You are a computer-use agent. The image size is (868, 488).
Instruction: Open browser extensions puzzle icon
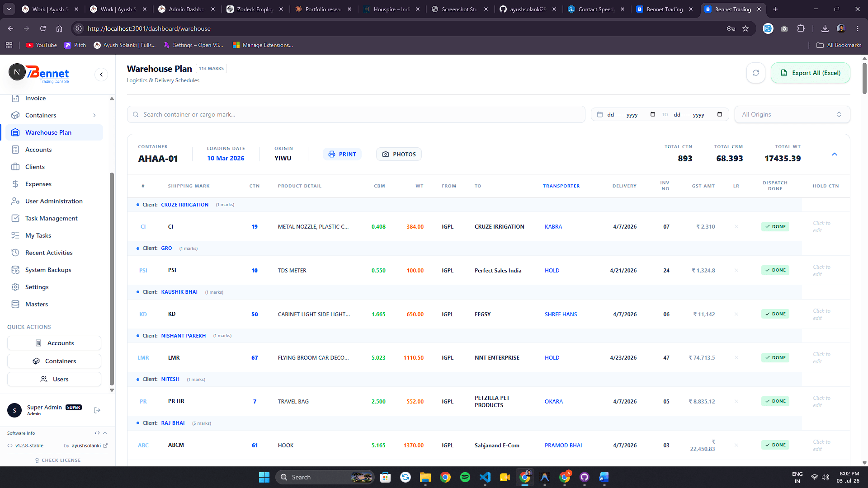click(801, 28)
